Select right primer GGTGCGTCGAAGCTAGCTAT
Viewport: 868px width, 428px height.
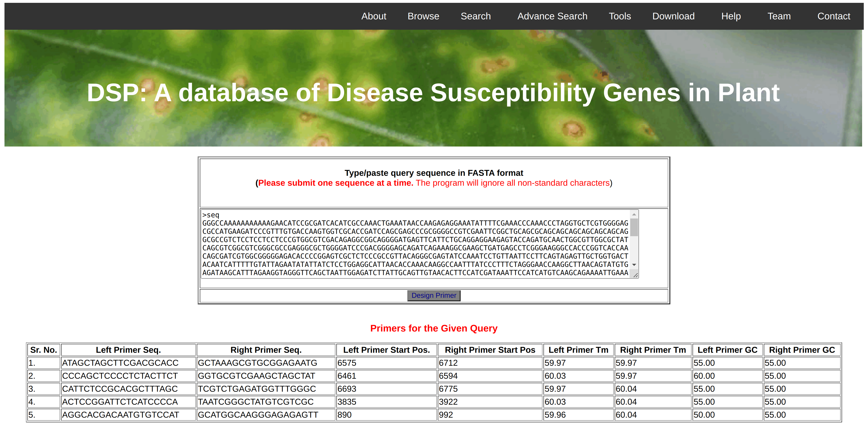pos(256,376)
